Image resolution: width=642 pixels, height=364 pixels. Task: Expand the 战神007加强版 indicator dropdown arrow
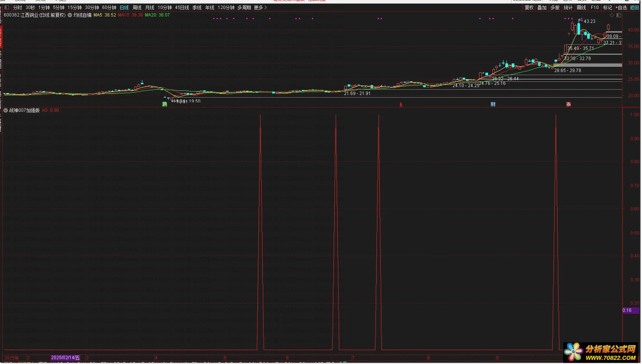point(6,111)
